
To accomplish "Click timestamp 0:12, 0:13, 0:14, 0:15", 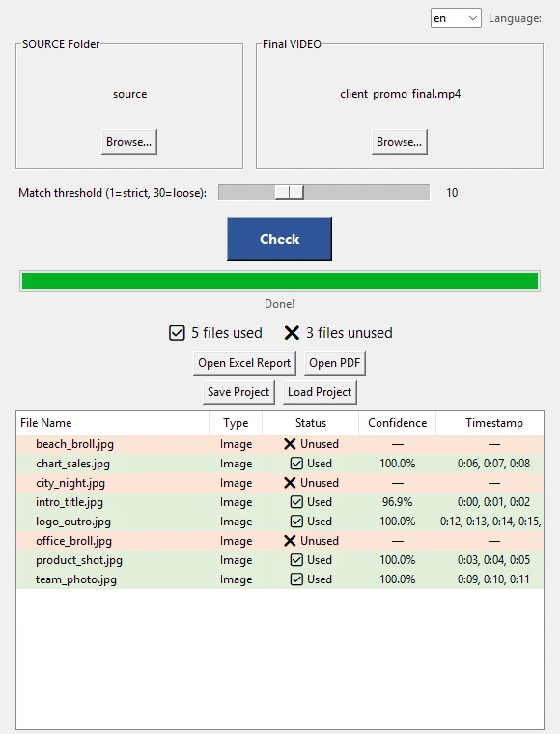I will point(490,521).
